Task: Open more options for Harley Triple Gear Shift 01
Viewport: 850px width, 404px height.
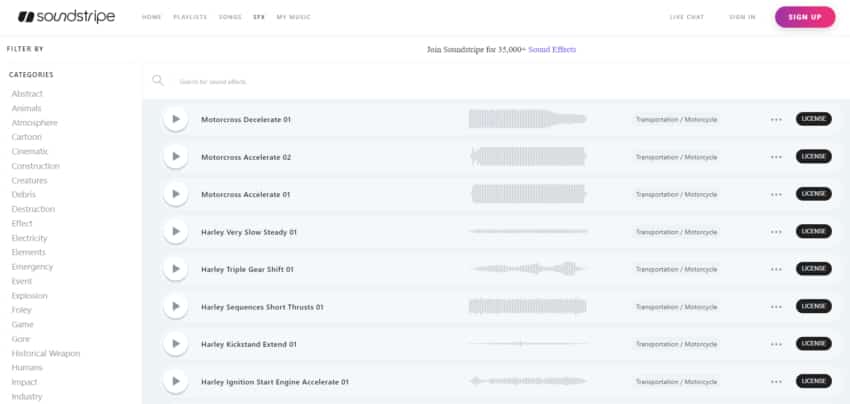Action: (x=776, y=269)
